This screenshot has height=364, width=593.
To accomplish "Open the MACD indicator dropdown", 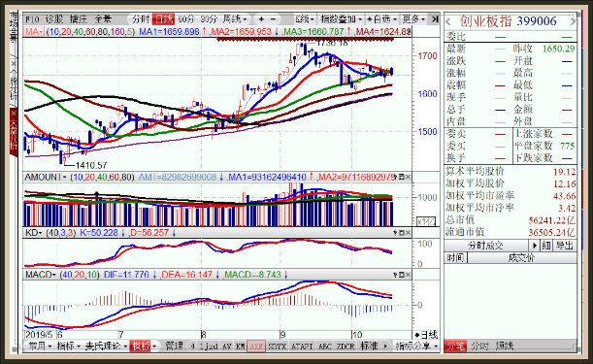I will [41, 275].
